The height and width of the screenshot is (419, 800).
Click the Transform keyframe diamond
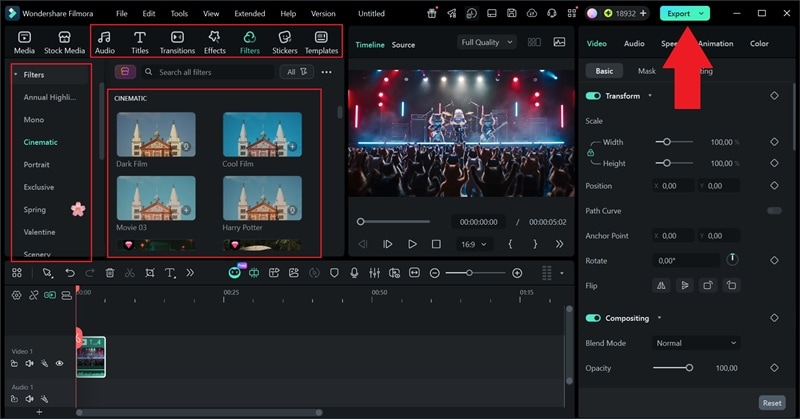(774, 96)
